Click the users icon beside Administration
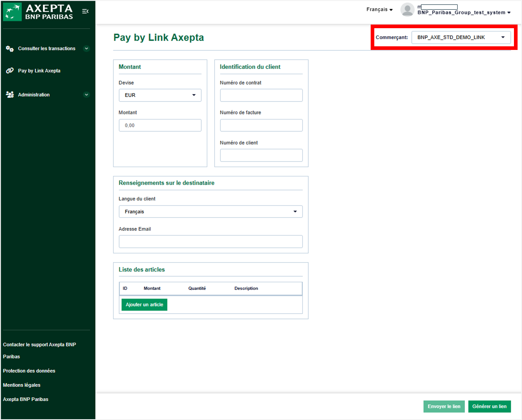Image resolution: width=522 pixels, height=420 pixels. click(x=10, y=95)
